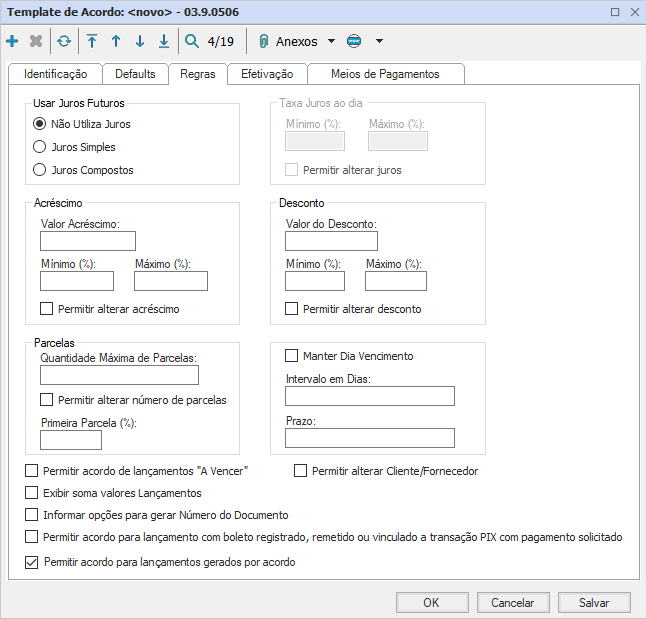Go to the first record arrow

tap(92, 42)
